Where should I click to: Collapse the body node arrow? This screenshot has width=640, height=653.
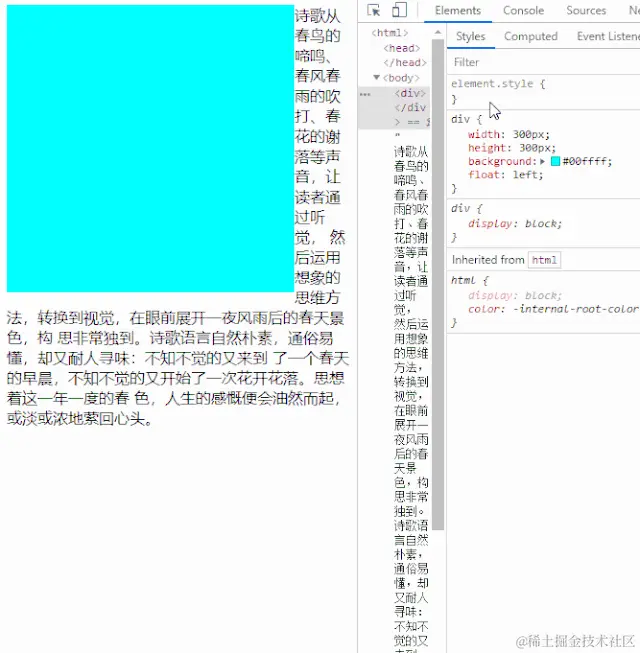[x=376, y=77]
